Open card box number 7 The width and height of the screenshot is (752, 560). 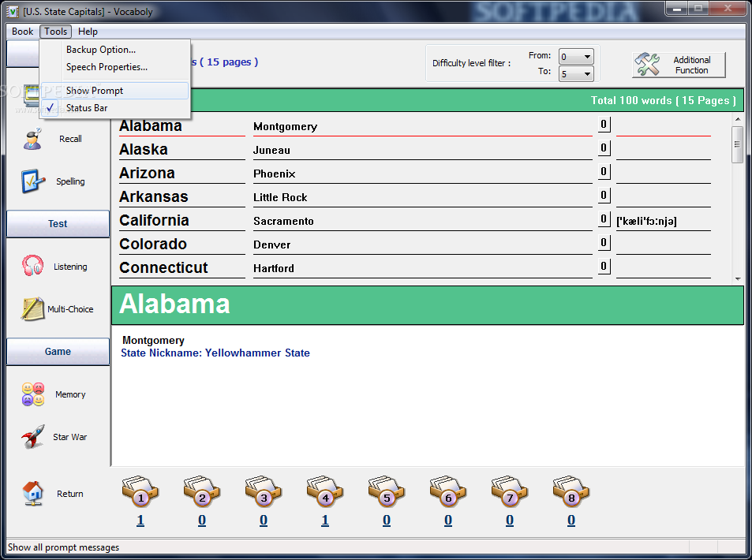click(x=509, y=491)
